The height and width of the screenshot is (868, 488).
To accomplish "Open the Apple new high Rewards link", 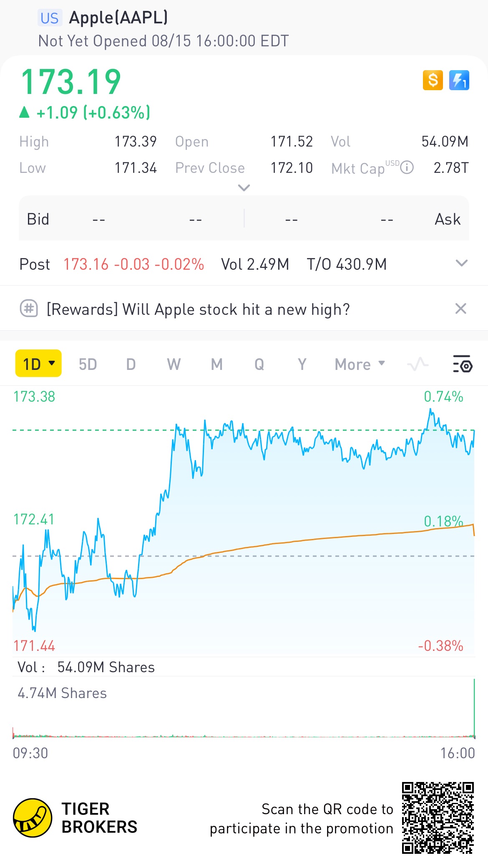I will [x=198, y=310].
